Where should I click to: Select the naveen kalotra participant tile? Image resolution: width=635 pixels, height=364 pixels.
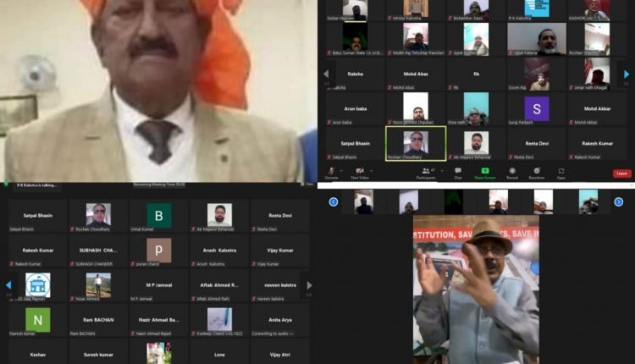click(x=280, y=285)
